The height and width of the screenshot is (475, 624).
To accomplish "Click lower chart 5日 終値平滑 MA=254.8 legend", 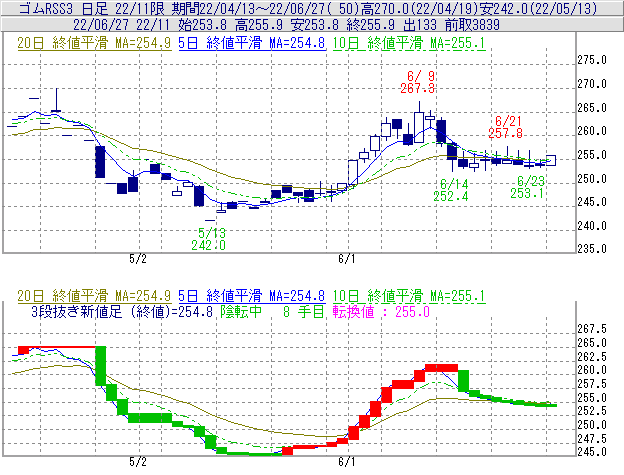I will (x=252, y=296).
